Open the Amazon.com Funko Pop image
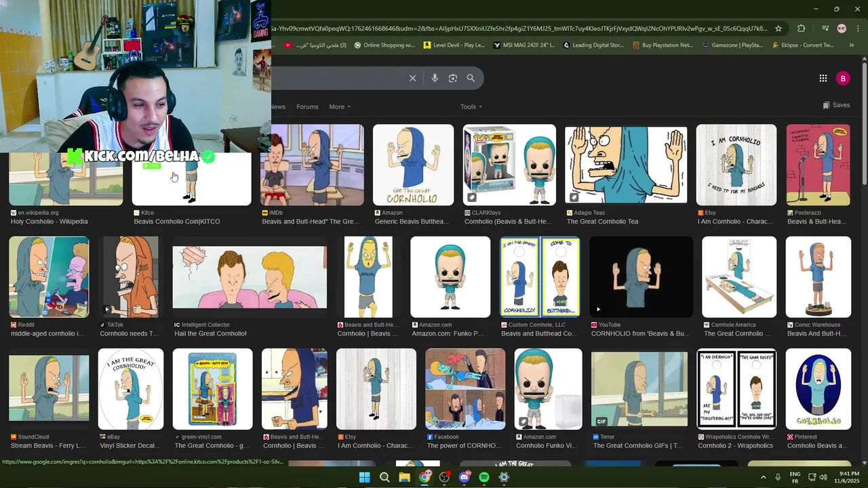 tap(450, 277)
